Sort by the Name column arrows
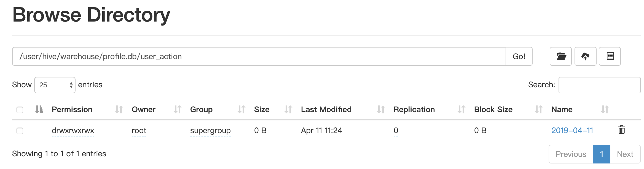The height and width of the screenshot is (169, 644). (605, 110)
